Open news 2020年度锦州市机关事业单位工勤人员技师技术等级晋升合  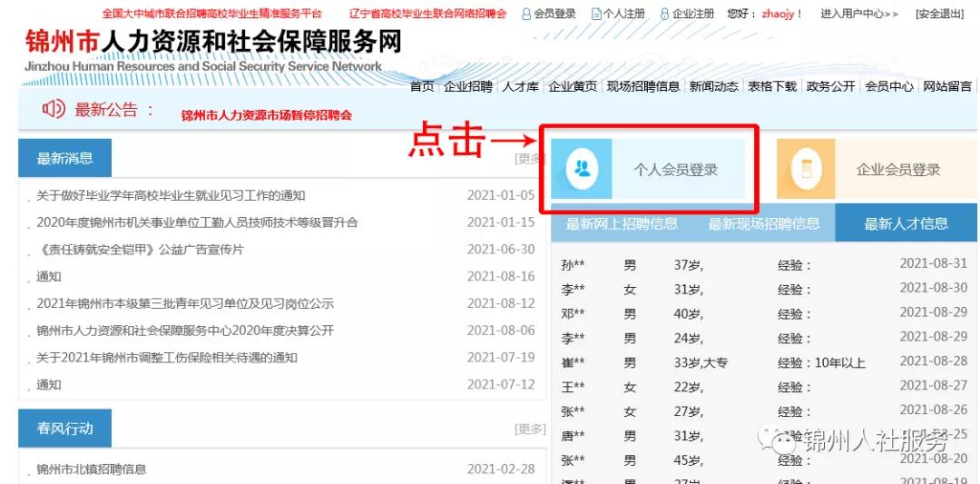tap(197, 222)
